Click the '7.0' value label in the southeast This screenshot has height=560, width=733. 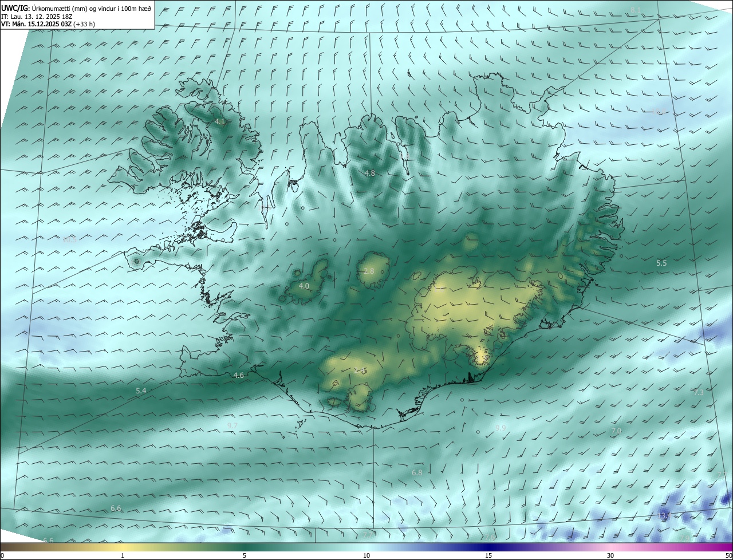[616, 431]
